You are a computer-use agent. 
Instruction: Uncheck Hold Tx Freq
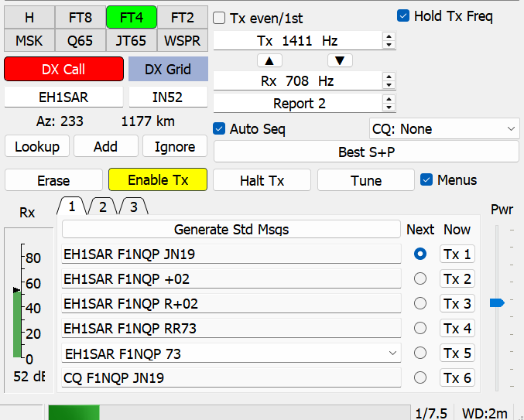point(403,15)
